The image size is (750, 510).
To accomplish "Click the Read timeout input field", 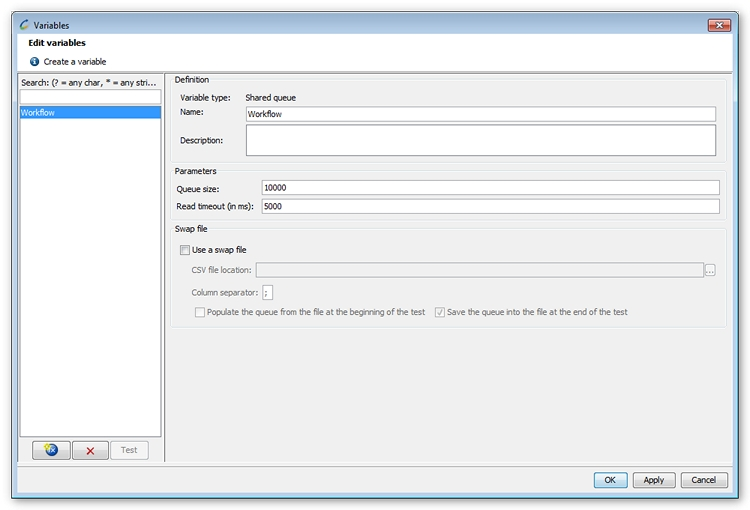I will coord(490,206).
